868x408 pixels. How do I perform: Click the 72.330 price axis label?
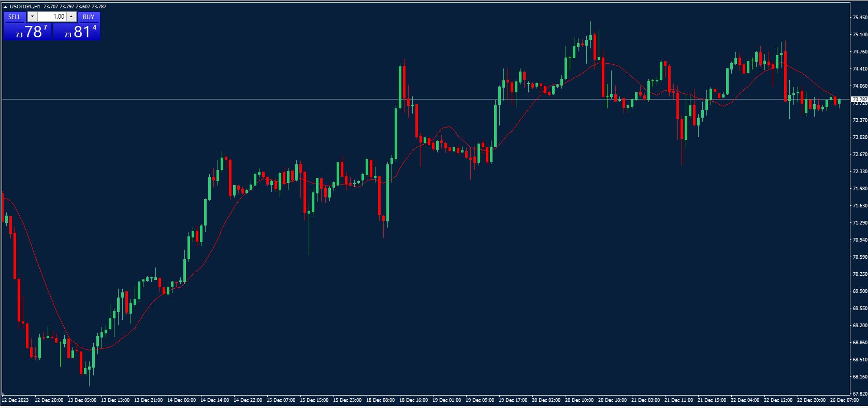click(x=860, y=171)
